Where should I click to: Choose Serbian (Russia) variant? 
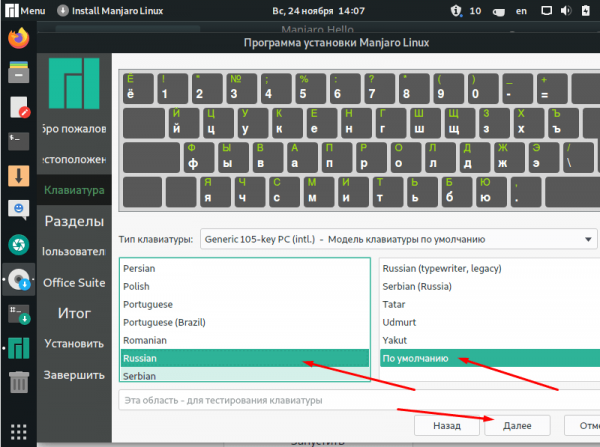(490, 286)
